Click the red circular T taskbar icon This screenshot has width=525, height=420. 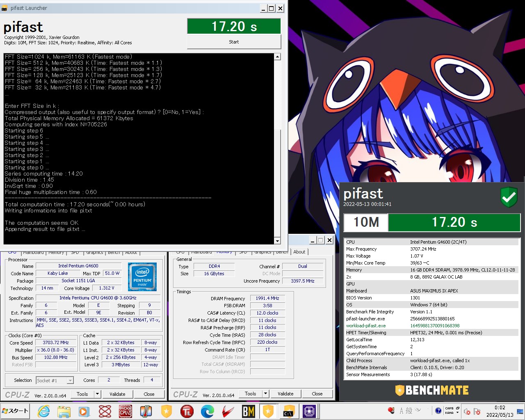coord(187,411)
